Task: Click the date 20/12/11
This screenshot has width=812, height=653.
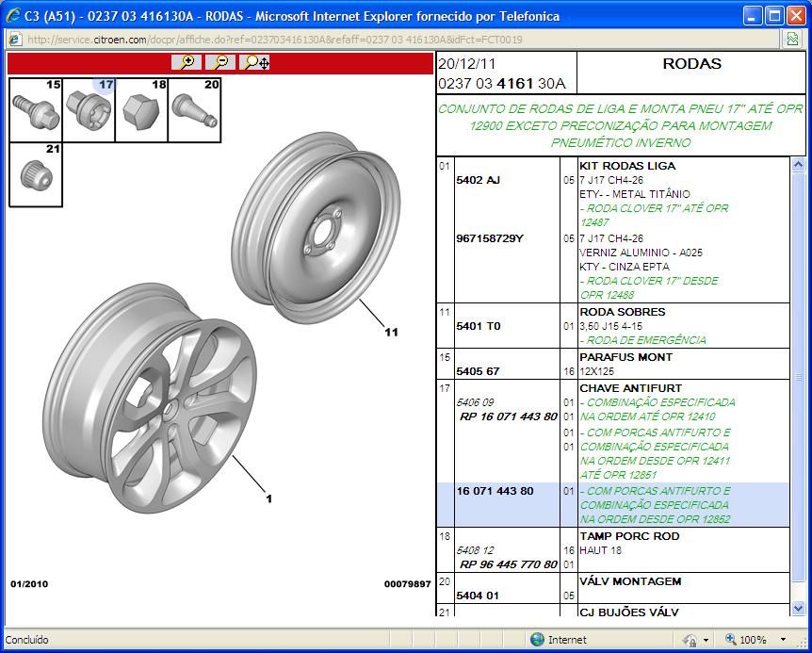Action: (x=466, y=64)
